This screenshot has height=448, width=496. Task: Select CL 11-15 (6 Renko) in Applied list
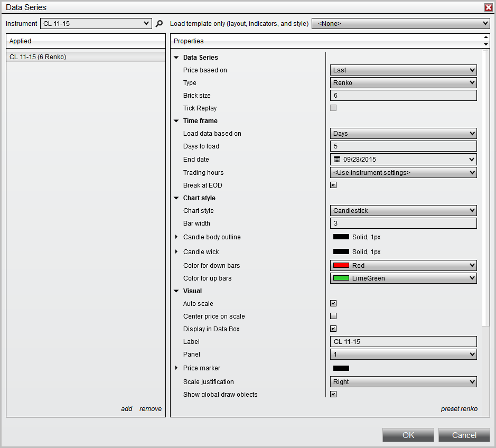click(86, 57)
